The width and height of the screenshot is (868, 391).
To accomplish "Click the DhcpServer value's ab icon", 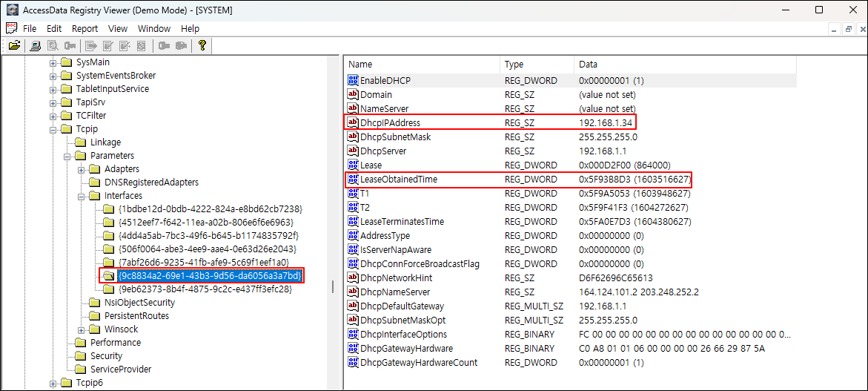I will (353, 151).
